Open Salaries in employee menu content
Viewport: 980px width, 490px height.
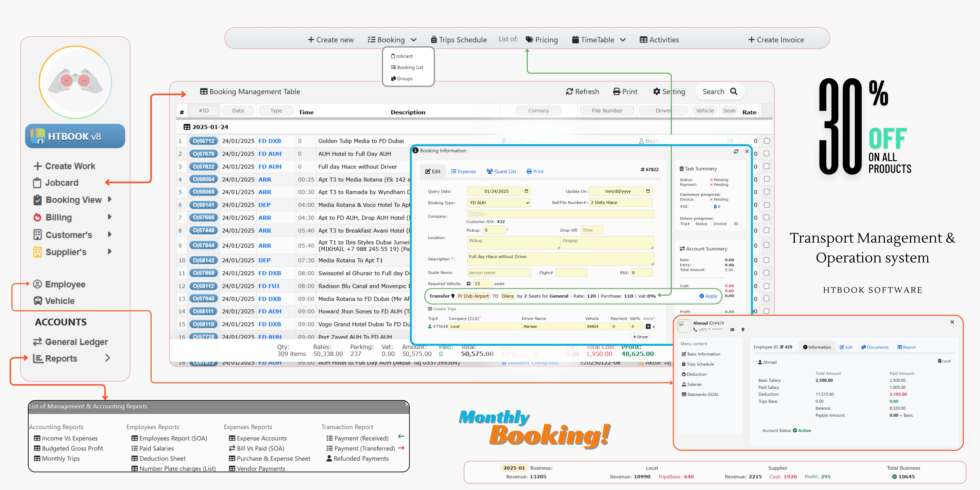692,385
